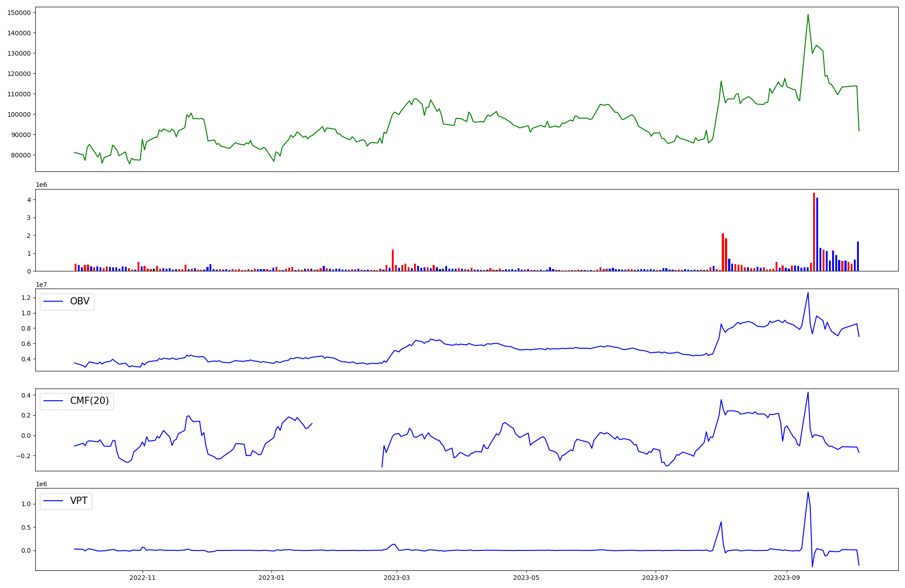Click the 2023-07 x-axis date label
The height and width of the screenshot is (588, 905).
click(656, 578)
